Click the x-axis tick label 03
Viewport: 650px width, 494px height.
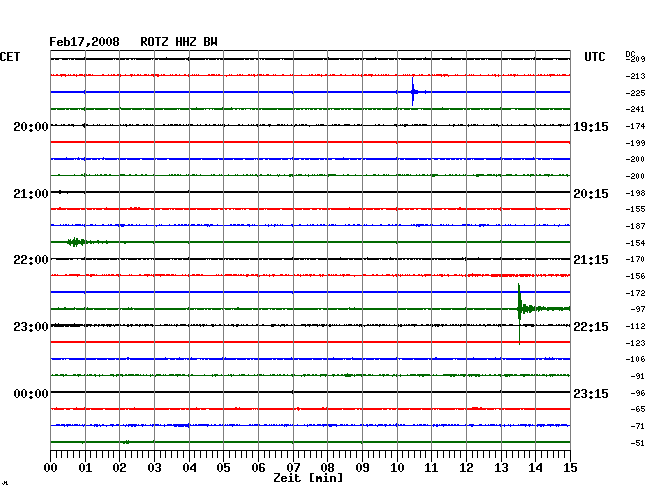pyautogui.click(x=154, y=467)
